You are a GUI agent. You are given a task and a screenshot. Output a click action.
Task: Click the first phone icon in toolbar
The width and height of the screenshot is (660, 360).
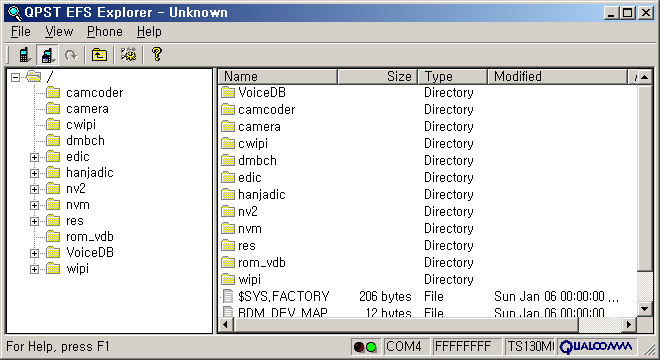coord(24,55)
